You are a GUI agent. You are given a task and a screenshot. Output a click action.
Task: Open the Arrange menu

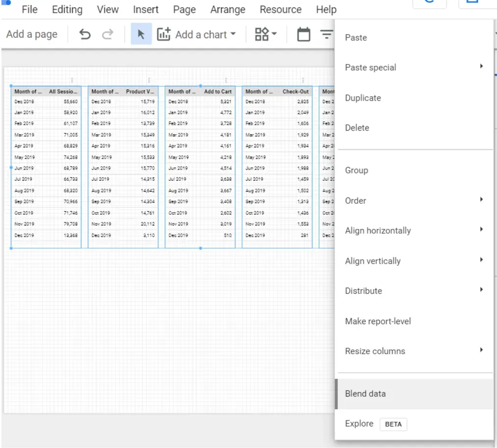(228, 9)
